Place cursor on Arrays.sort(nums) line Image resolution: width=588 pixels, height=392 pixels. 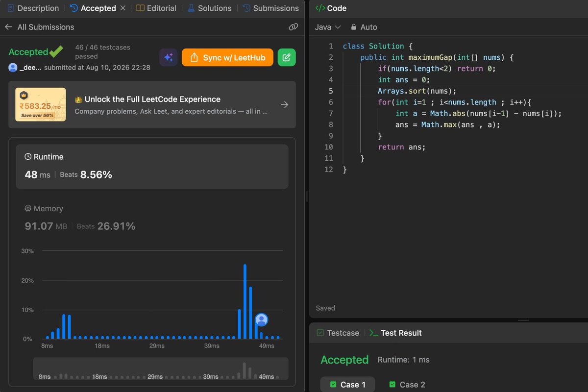click(x=416, y=91)
